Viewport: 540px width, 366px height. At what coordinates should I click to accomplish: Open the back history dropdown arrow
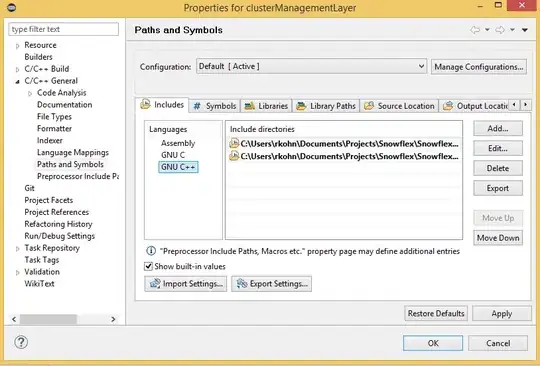click(x=487, y=30)
